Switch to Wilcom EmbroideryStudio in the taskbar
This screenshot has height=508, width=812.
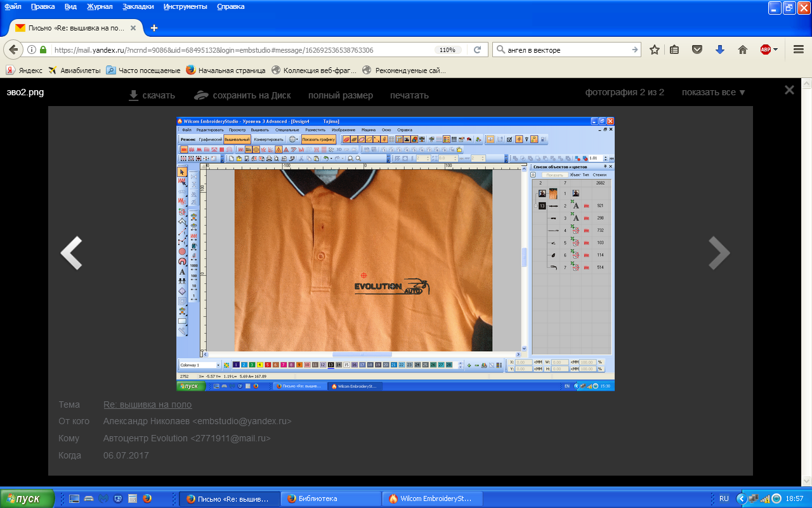click(433, 498)
